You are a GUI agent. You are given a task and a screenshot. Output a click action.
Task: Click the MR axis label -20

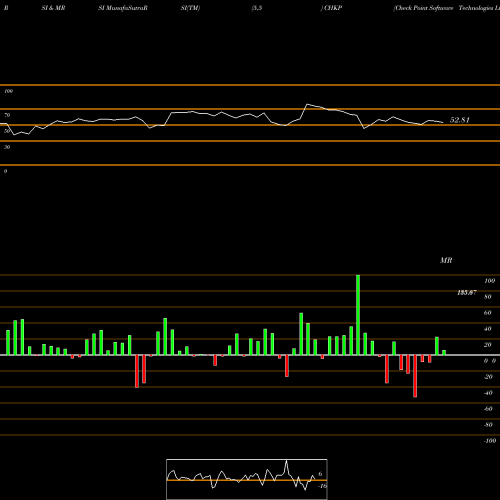[x=488, y=377]
